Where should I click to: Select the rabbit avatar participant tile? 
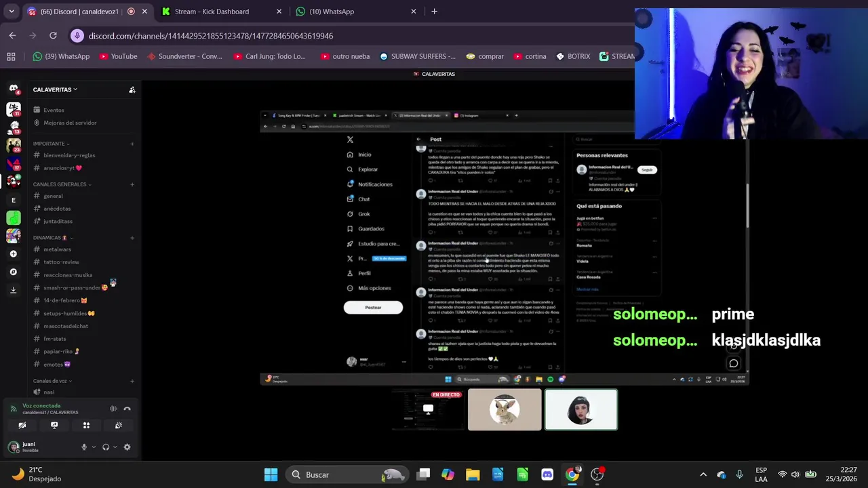click(x=505, y=409)
